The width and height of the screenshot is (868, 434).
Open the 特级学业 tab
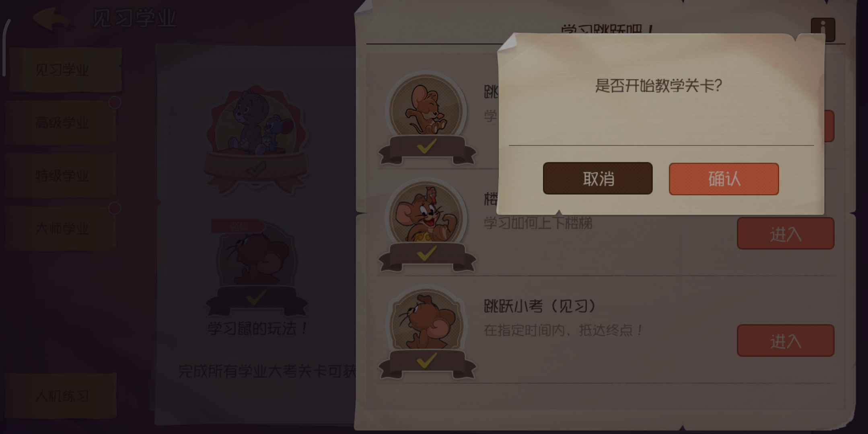(61, 176)
